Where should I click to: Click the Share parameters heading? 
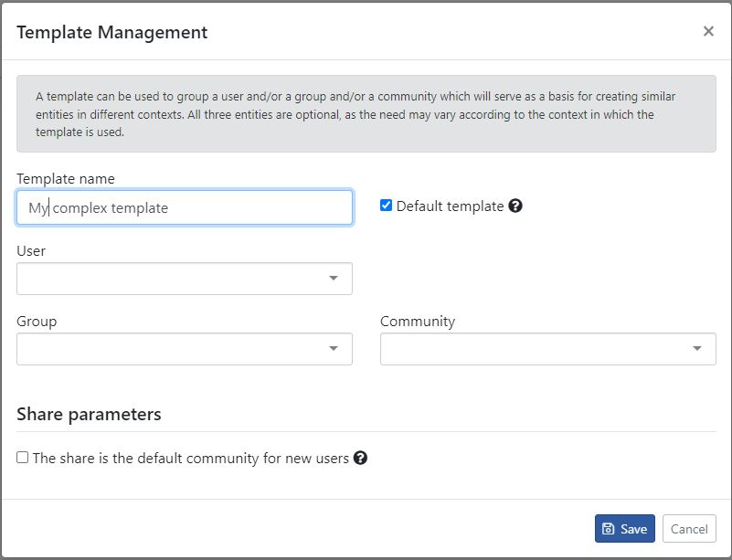89,415
